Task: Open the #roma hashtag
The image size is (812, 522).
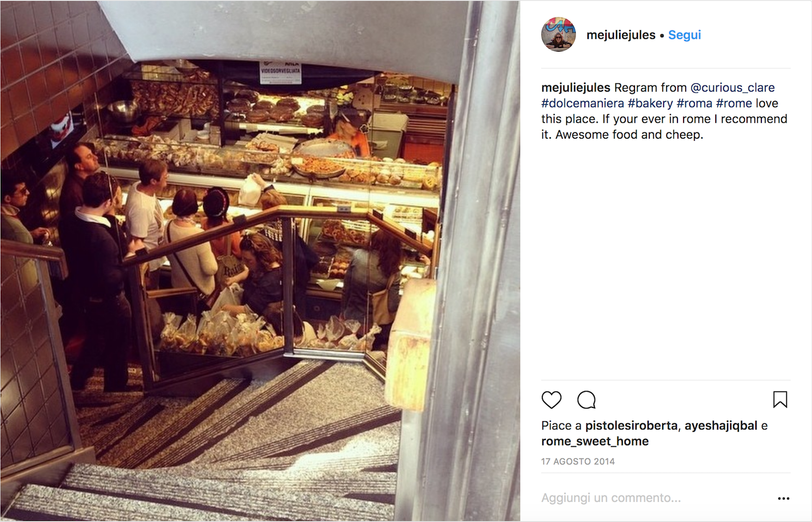Action: point(694,103)
